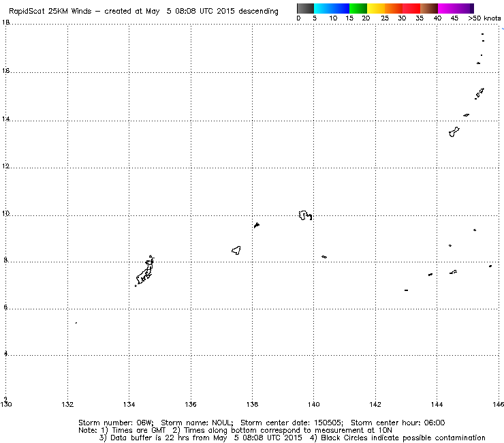The width and height of the screenshot is (504, 443).
Task: Click the atoll outline near 137.5E 8.5N
Action: [x=236, y=250]
